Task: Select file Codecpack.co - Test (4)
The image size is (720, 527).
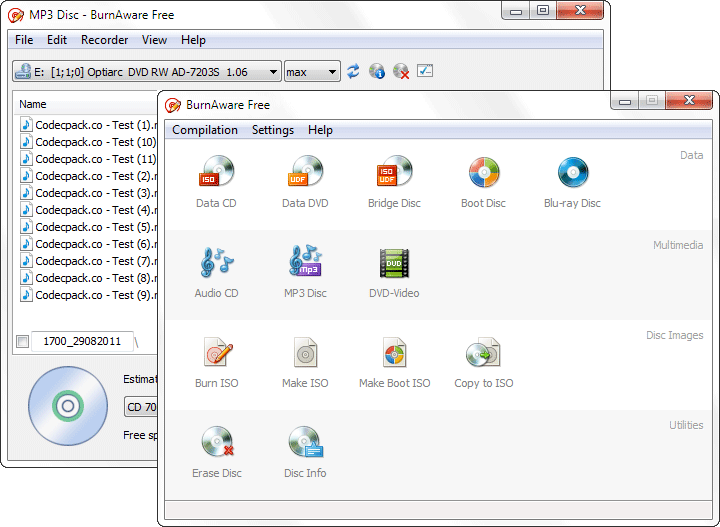Action: pyautogui.click(x=88, y=210)
